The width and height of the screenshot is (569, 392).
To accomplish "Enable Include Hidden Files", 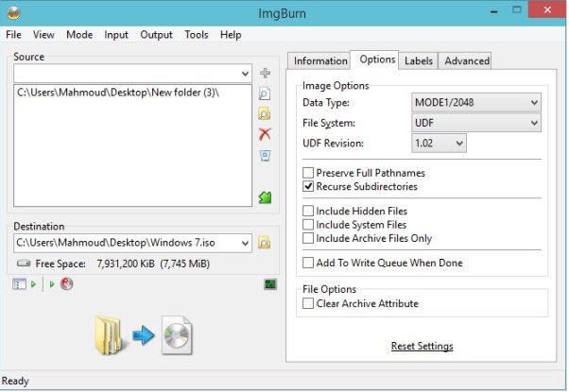I will [308, 211].
